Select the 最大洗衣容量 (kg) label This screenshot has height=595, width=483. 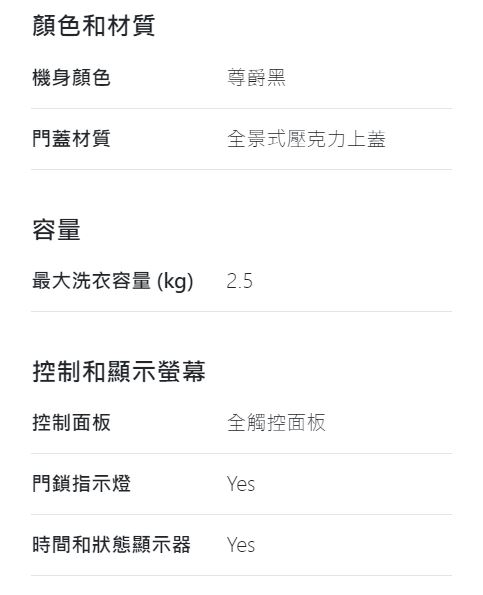(113, 281)
